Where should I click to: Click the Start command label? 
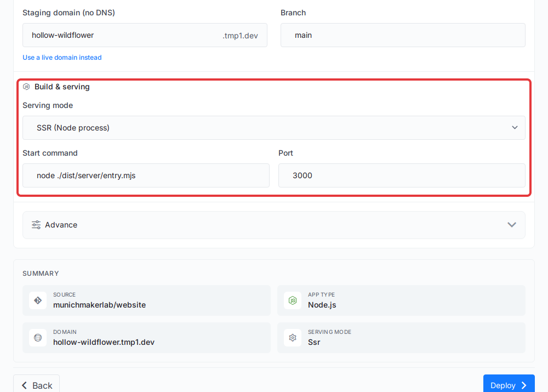[x=50, y=153]
